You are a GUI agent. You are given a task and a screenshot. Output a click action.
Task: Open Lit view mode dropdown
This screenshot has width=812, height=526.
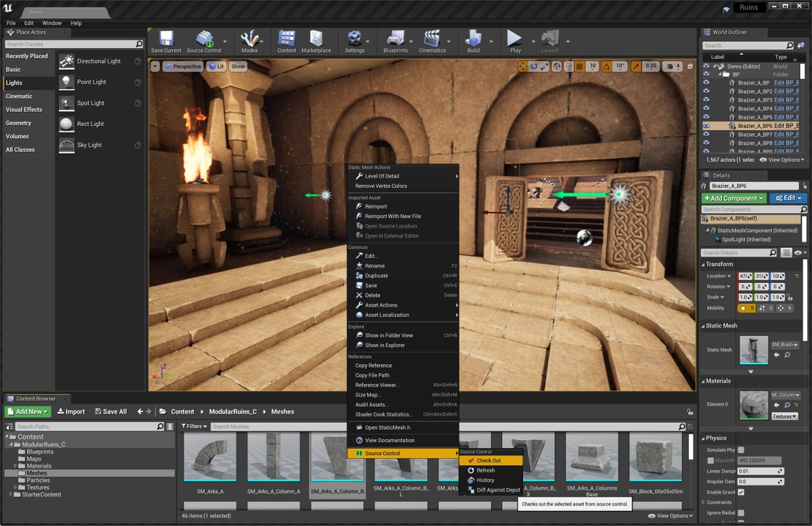click(217, 66)
